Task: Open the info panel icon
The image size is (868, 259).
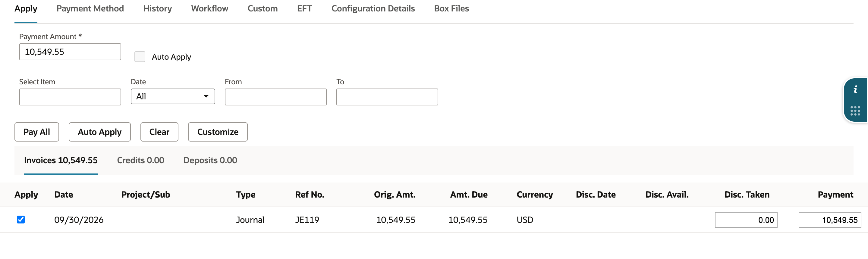Action: coord(855,89)
